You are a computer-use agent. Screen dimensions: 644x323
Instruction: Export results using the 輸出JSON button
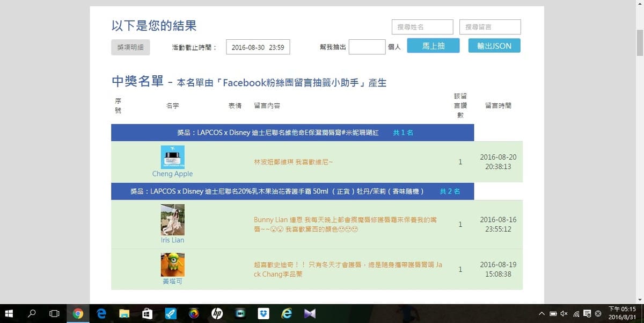click(x=494, y=46)
